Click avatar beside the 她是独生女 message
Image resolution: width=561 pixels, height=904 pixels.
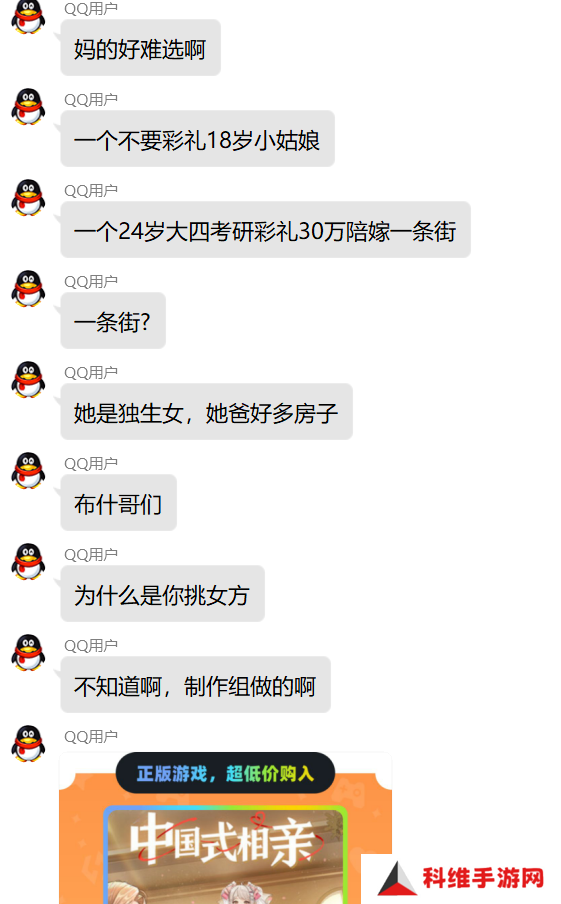(28, 380)
